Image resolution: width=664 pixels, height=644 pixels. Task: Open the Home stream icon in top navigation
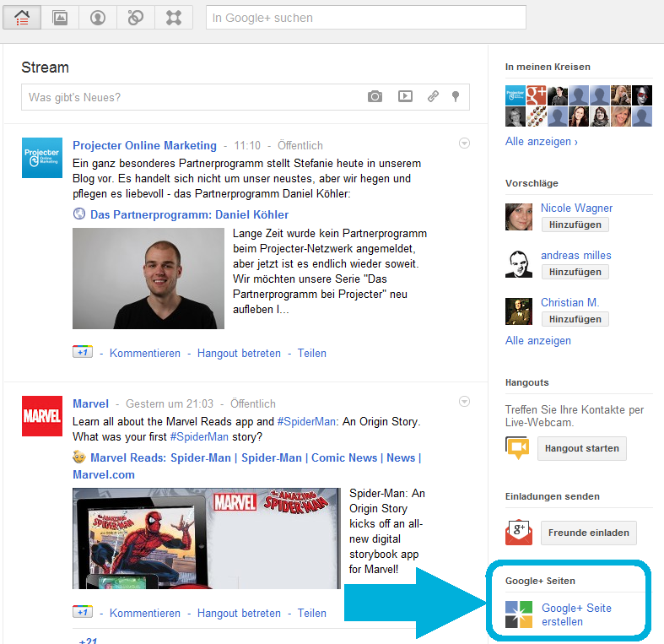click(22, 18)
